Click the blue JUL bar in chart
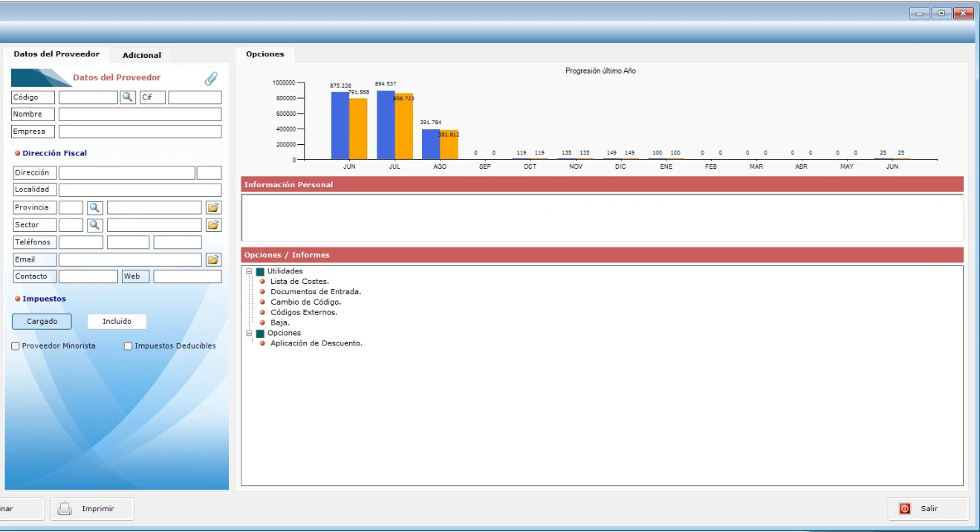The image size is (980, 532). tap(386, 125)
